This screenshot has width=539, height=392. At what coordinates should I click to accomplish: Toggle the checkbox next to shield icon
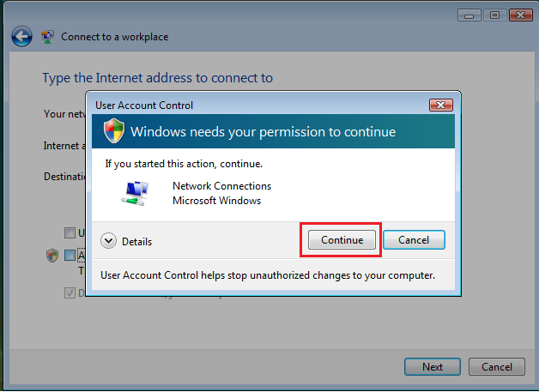coord(70,256)
